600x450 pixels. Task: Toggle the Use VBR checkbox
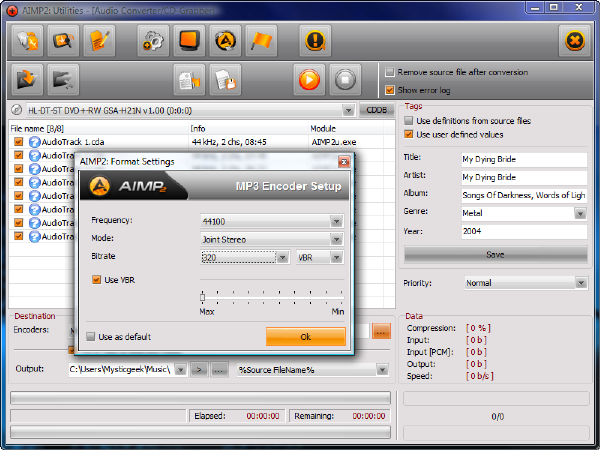[x=96, y=280]
